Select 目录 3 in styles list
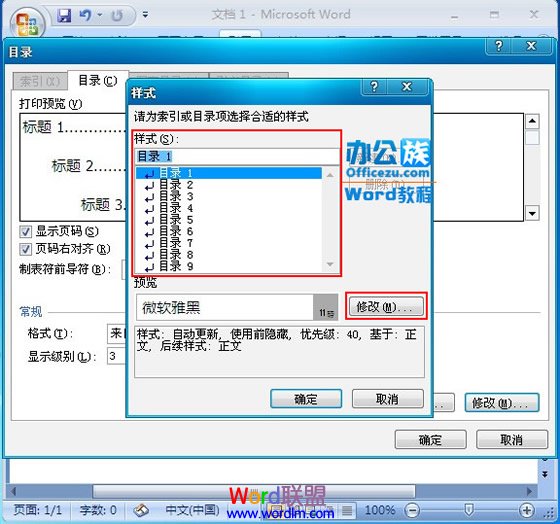Screen dimensions: 560x524 pyautogui.click(x=229, y=196)
